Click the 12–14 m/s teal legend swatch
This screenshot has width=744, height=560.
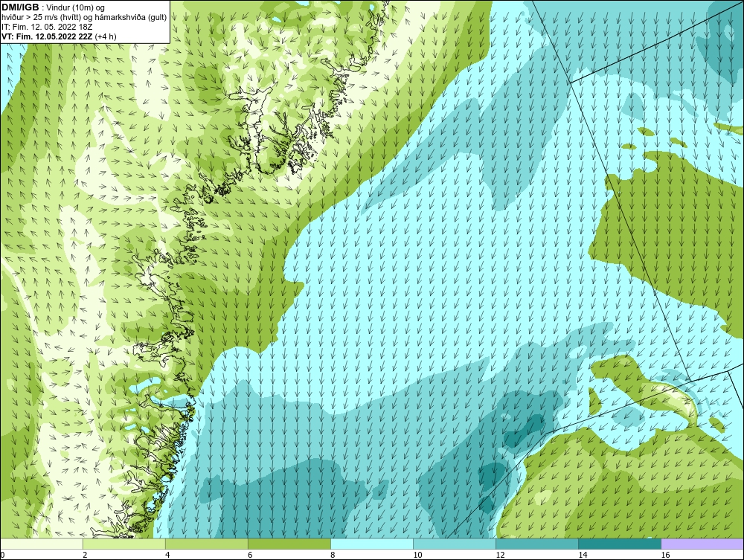(x=537, y=544)
